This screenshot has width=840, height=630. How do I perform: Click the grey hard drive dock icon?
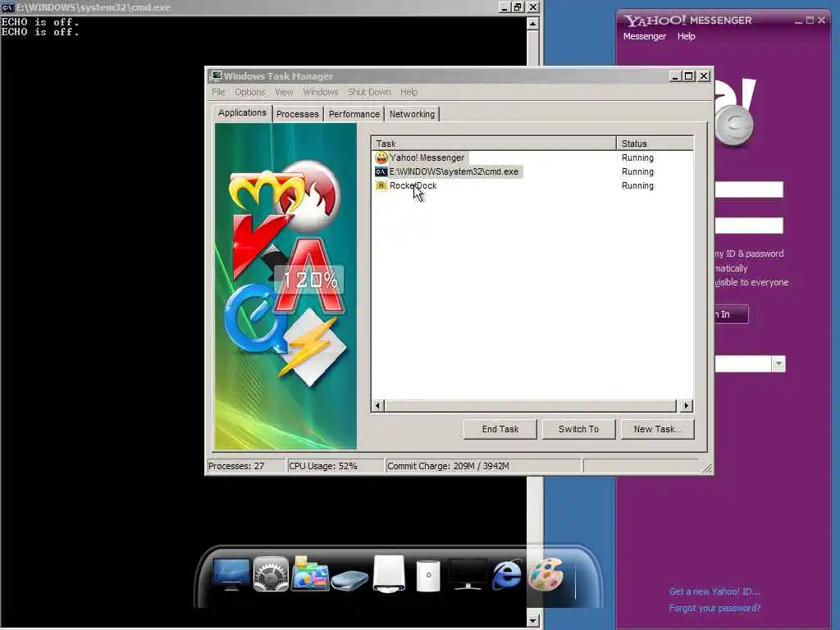pyautogui.click(x=349, y=580)
